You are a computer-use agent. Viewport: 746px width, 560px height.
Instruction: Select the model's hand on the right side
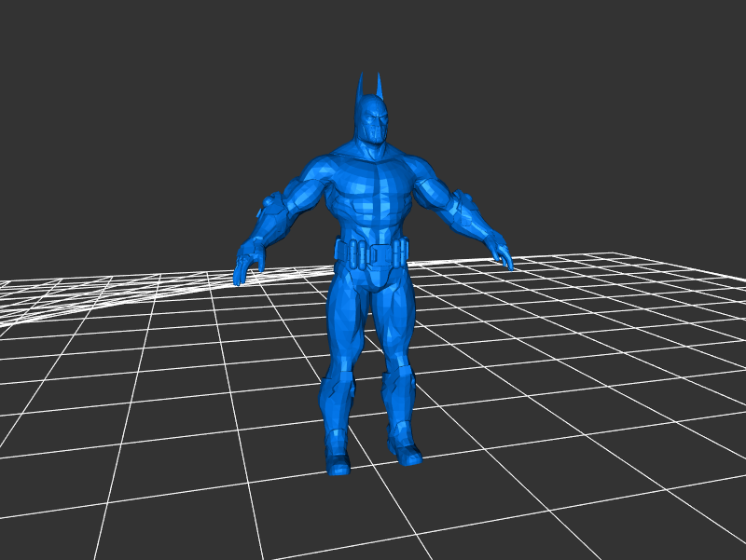coord(501,253)
